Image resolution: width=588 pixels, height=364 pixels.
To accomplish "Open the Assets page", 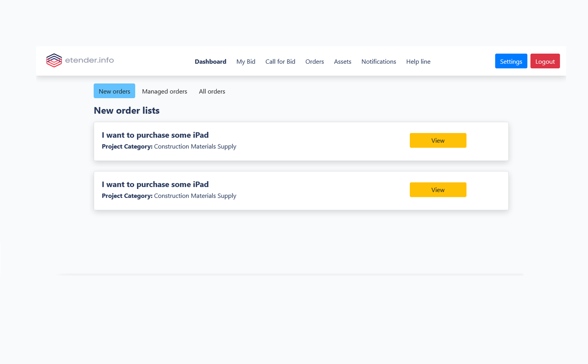I will click(x=342, y=62).
